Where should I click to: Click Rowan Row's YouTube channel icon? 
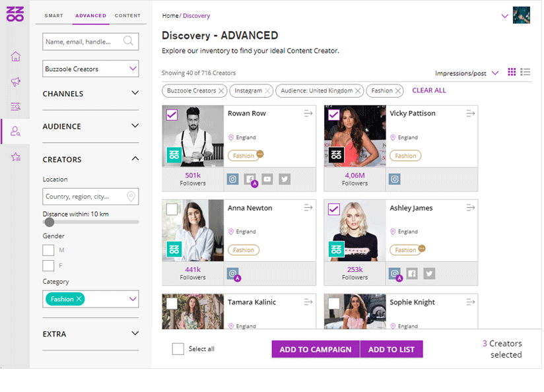pos(267,179)
